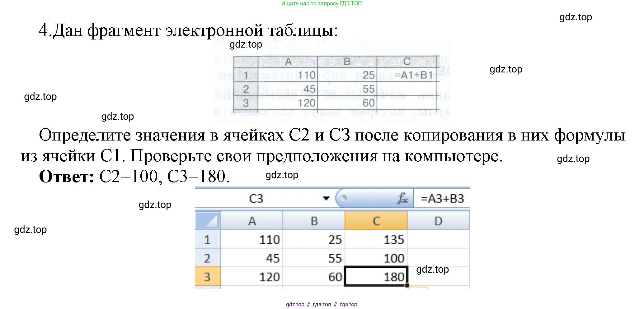
Task: Click the Name Box showing C3
Action: tap(256, 198)
